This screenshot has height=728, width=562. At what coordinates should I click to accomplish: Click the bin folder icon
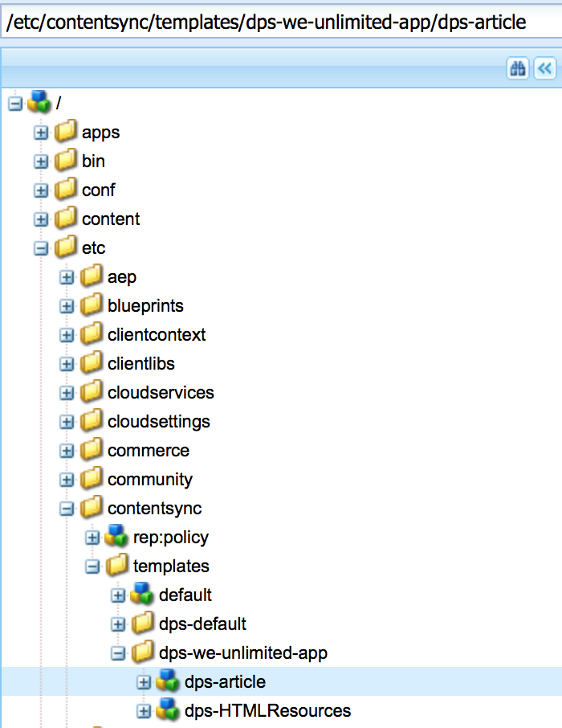(x=66, y=160)
